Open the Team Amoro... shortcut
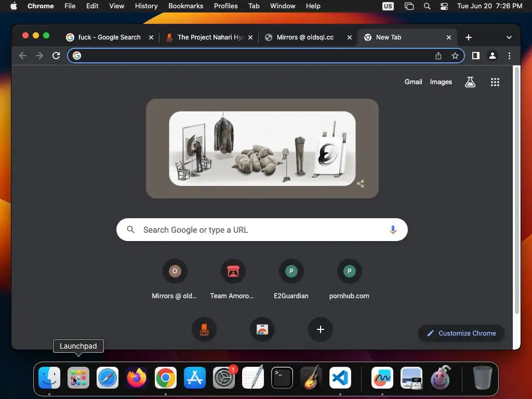The width and height of the screenshot is (532, 399). [232, 280]
